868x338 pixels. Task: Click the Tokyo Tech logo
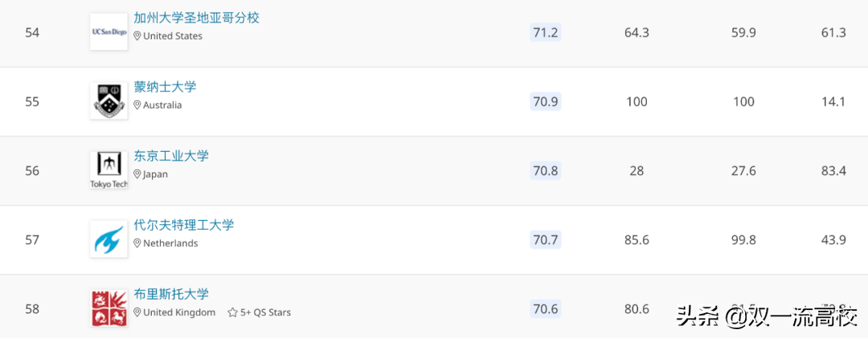(x=108, y=170)
